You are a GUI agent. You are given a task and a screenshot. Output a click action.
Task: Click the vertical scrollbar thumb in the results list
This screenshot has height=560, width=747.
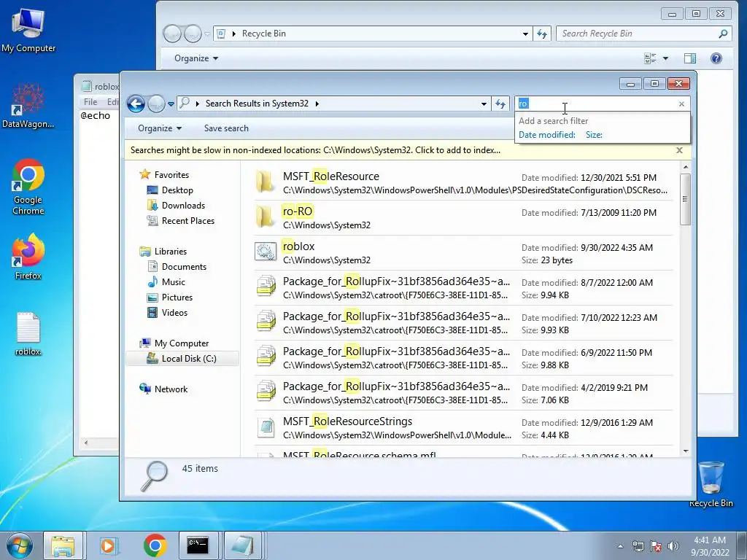[686, 199]
